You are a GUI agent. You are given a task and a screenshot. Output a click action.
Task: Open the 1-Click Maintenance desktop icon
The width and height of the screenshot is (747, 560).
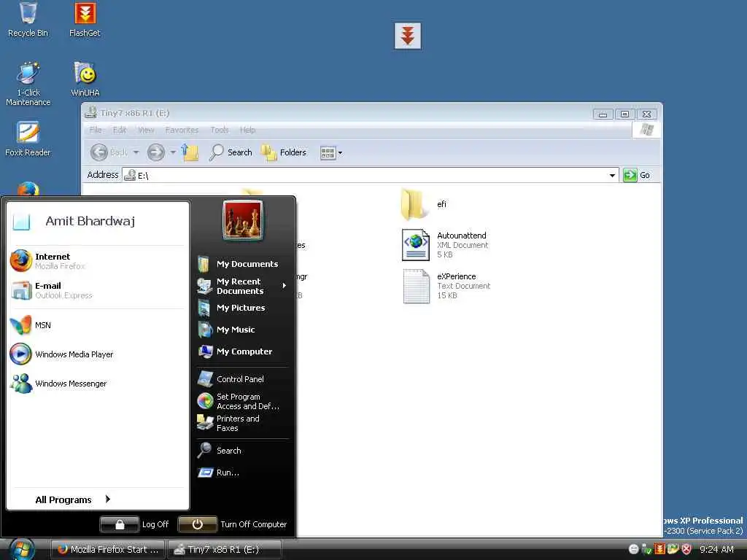(28, 85)
